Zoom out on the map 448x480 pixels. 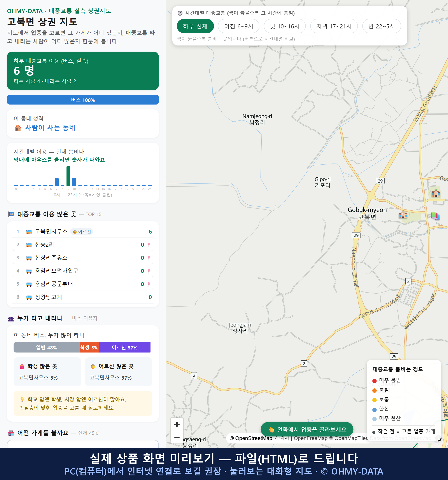tap(177, 437)
